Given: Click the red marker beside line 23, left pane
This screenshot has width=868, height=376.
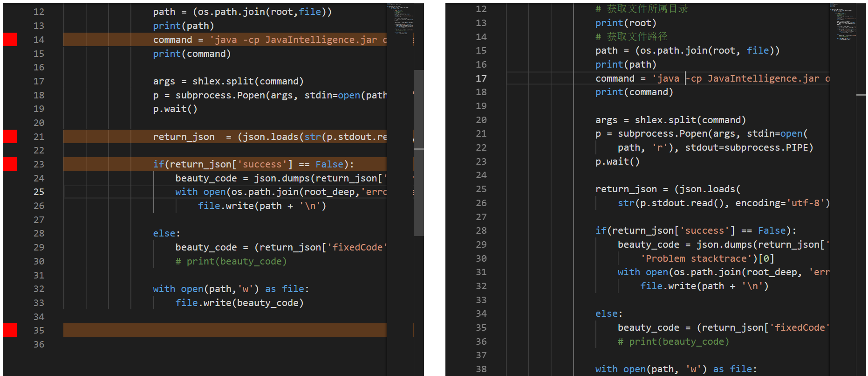Looking at the screenshot, I should point(10,164).
